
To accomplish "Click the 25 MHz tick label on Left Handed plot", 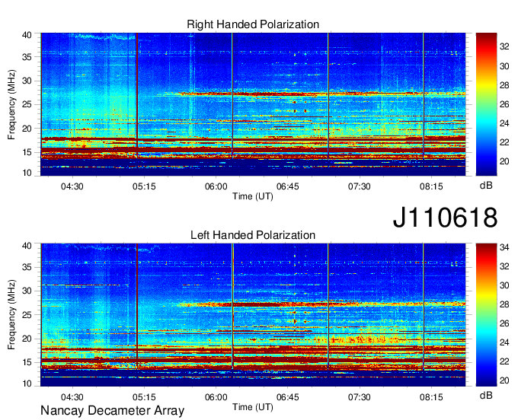I will [x=27, y=315].
